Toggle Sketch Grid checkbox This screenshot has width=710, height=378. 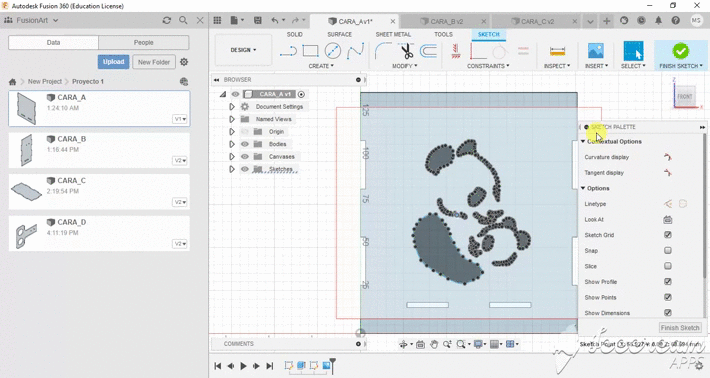pos(667,234)
